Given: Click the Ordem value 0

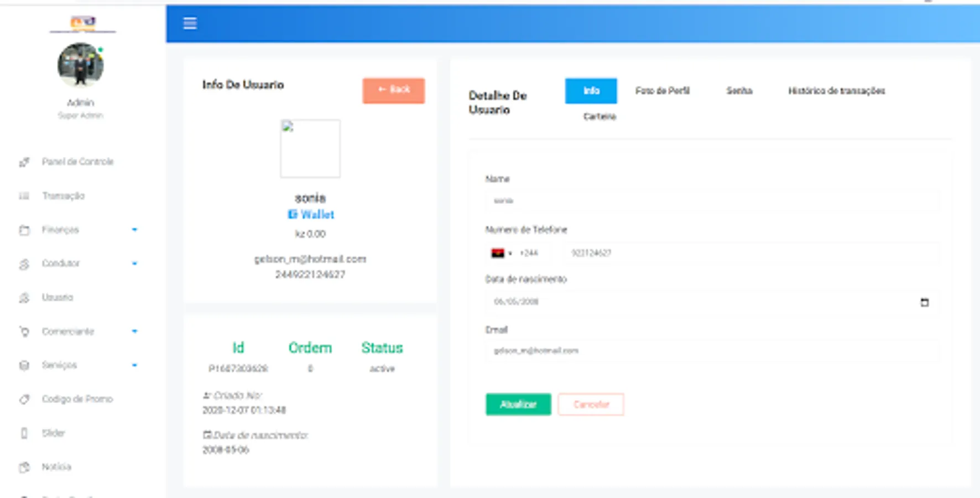Looking at the screenshot, I should (310, 369).
